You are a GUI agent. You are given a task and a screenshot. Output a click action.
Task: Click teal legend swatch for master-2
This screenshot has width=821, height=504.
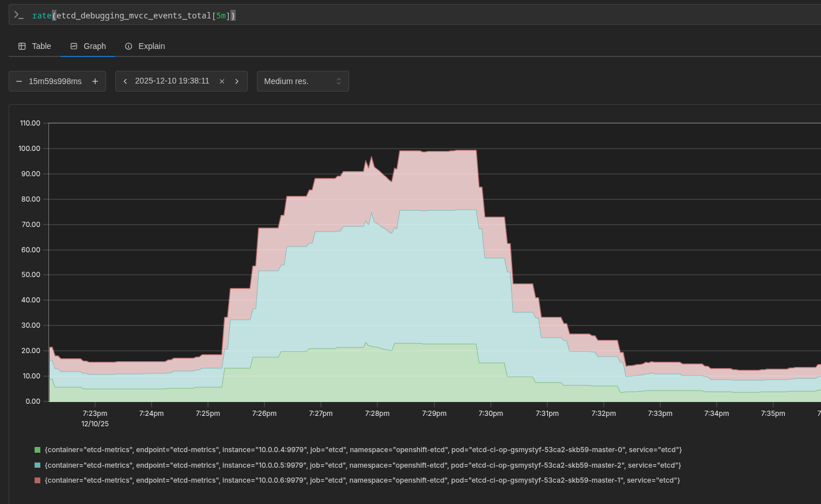point(37,465)
